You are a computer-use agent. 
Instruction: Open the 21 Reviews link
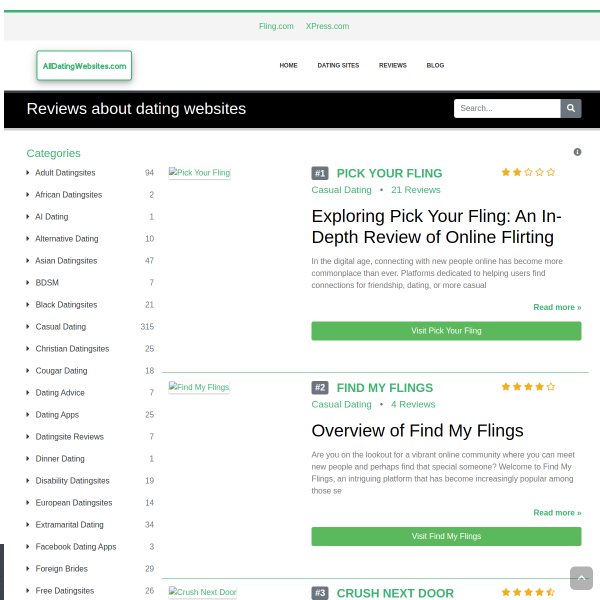click(x=416, y=190)
